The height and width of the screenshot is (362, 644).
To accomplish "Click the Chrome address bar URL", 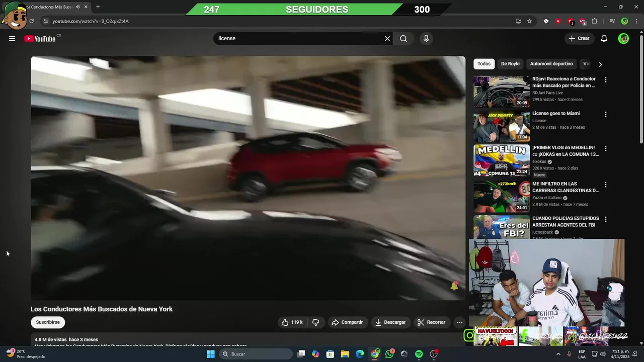I will click(91, 21).
